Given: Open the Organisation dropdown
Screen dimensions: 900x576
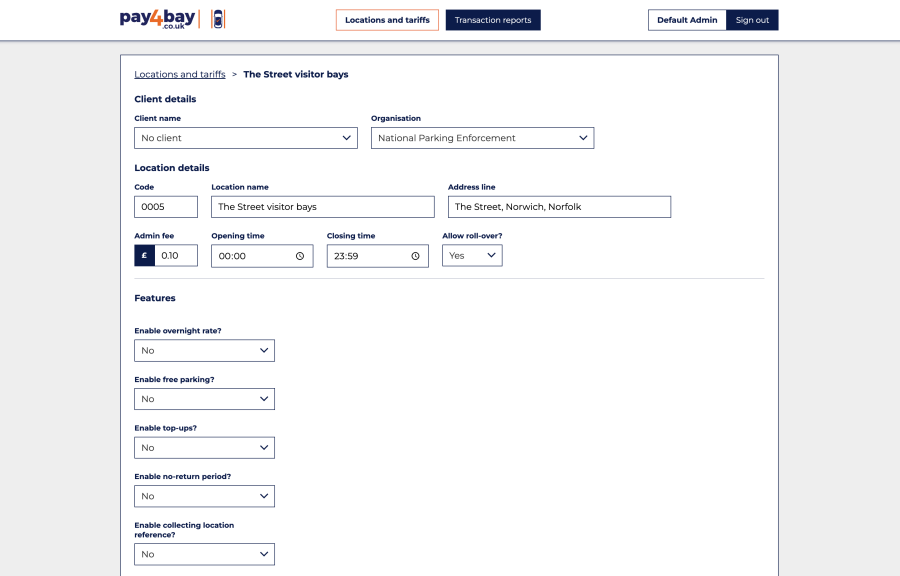Looking at the screenshot, I should point(483,138).
